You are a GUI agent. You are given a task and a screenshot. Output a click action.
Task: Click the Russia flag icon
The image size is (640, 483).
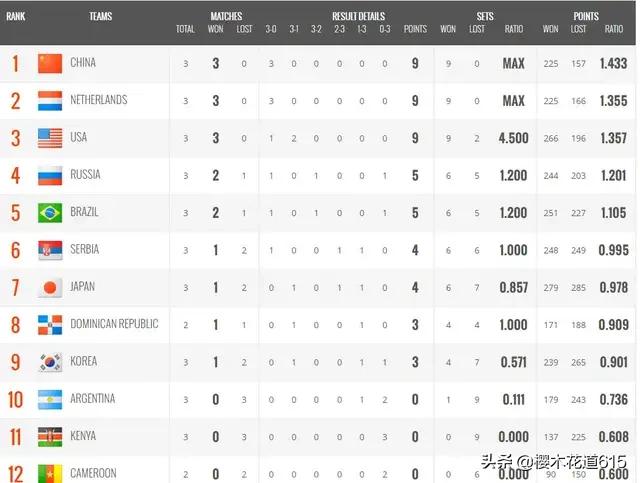(50, 176)
